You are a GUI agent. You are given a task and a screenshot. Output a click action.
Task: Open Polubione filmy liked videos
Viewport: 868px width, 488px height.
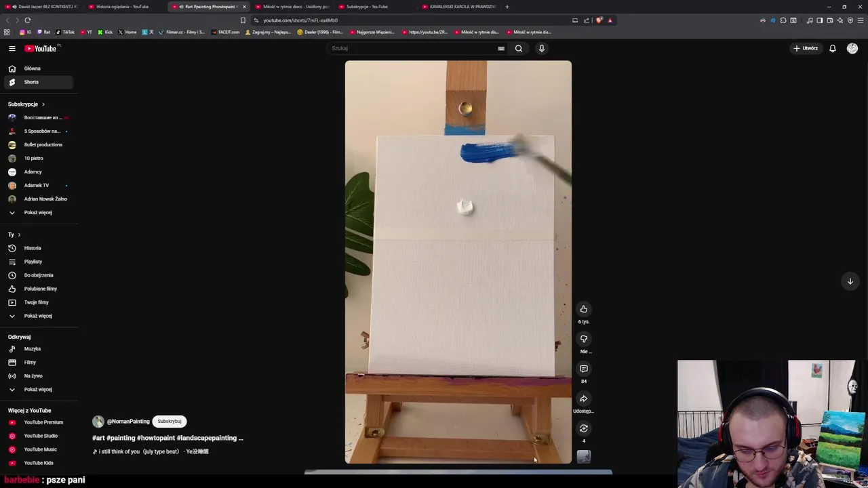38,289
